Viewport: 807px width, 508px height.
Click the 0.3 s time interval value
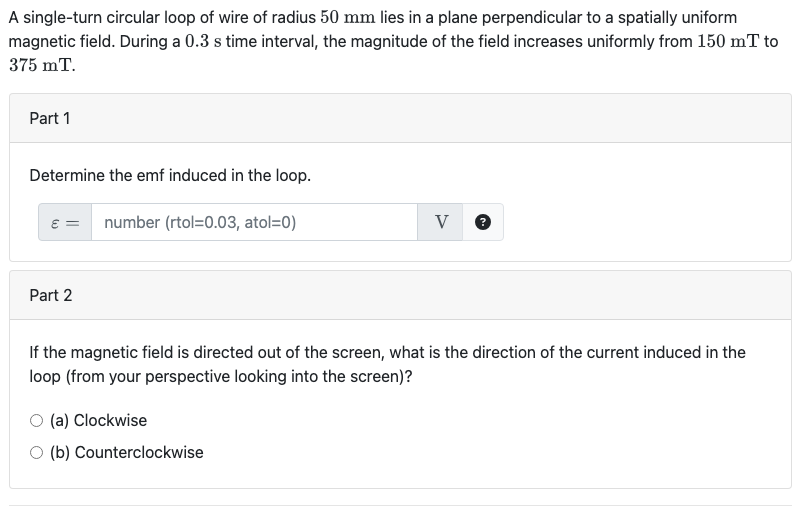(x=198, y=42)
